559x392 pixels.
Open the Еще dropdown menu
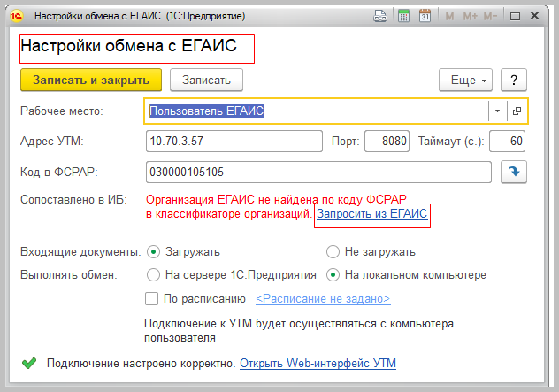(x=465, y=80)
